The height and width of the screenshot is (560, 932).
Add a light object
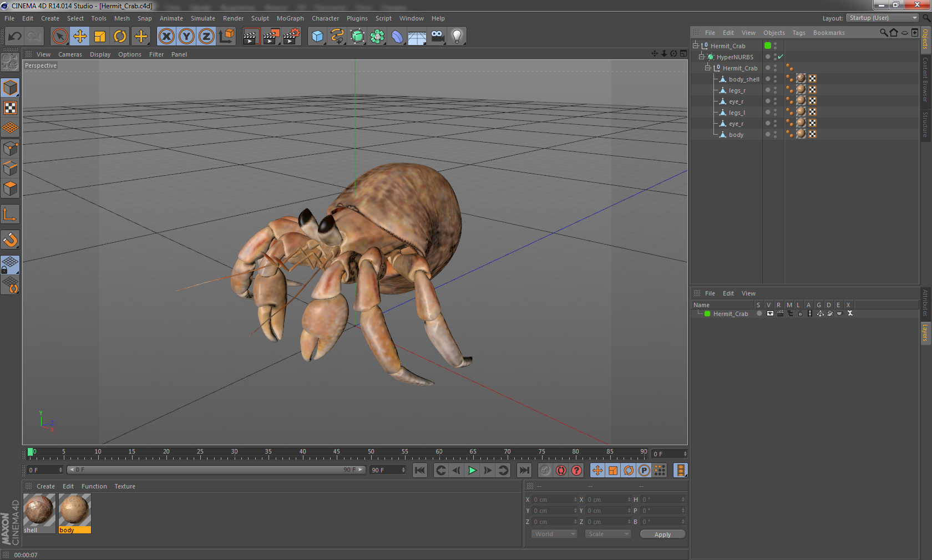(x=457, y=37)
